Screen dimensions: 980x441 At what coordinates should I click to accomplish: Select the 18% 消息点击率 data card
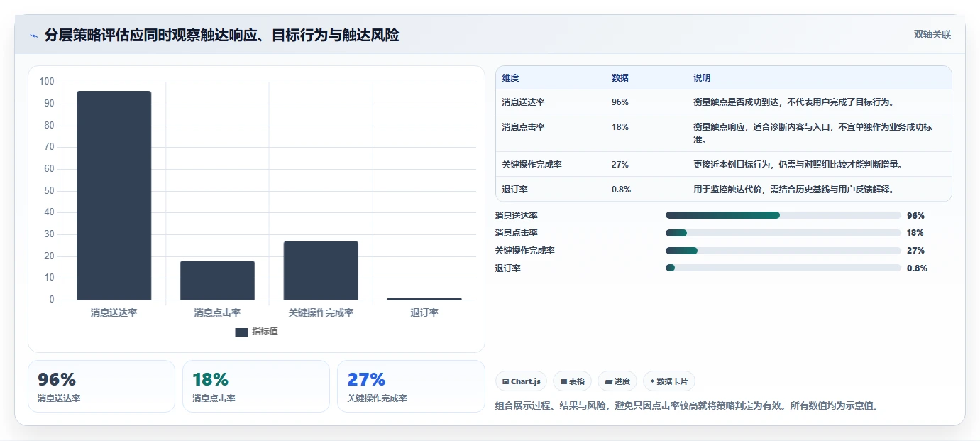coord(256,386)
